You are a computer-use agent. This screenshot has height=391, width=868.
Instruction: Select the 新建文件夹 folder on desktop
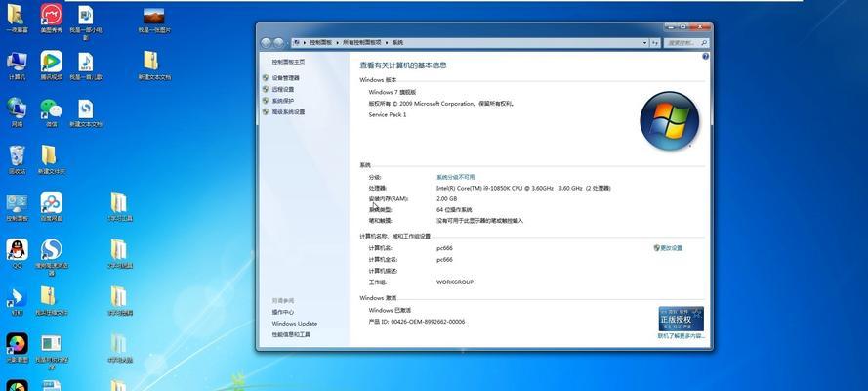click(x=51, y=159)
